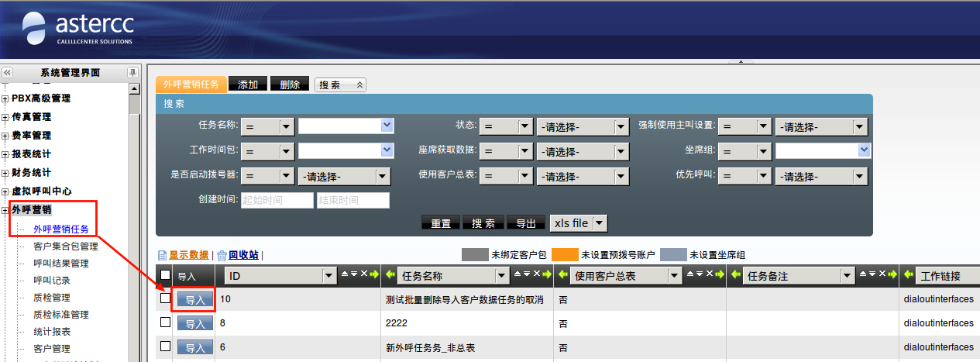Switch to the 外呼营销任务 tab
Image resolution: width=980 pixels, height=362 pixels.
point(191,84)
